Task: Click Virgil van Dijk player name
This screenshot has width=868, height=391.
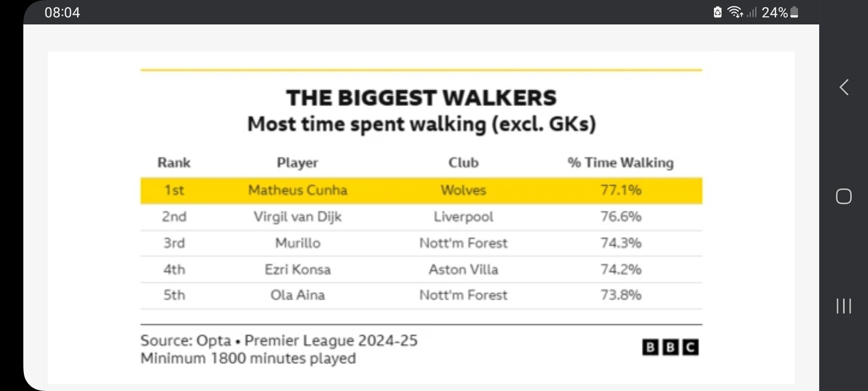Action: click(x=297, y=217)
